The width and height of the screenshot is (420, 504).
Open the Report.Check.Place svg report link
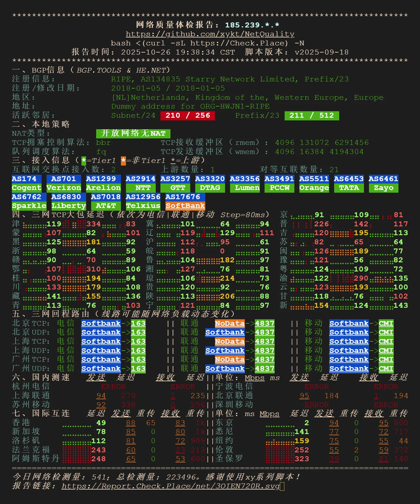click(171, 486)
